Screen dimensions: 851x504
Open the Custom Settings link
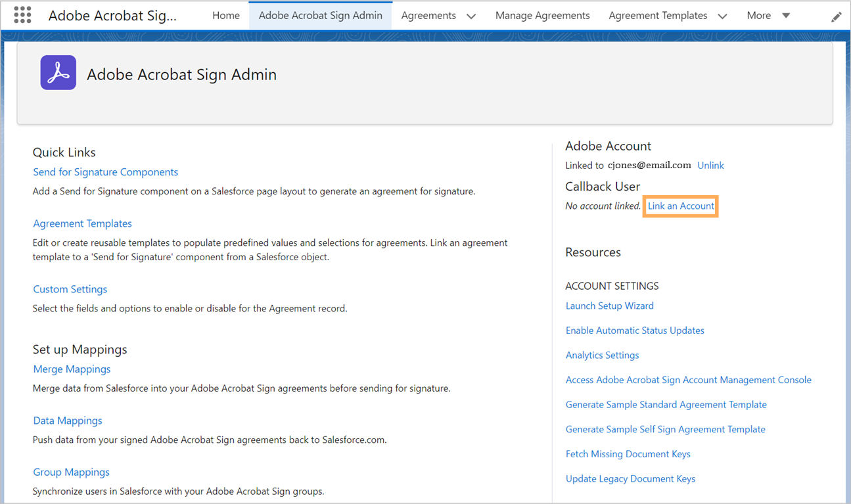(x=70, y=289)
